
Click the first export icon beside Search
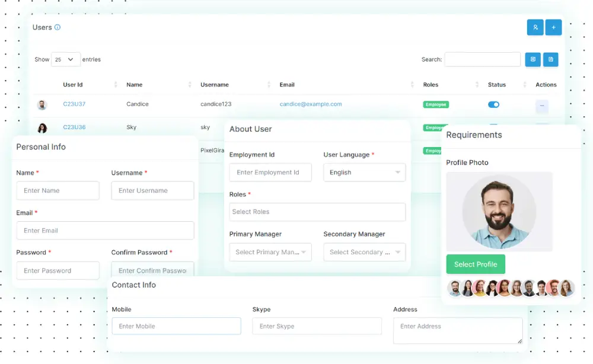[533, 59]
